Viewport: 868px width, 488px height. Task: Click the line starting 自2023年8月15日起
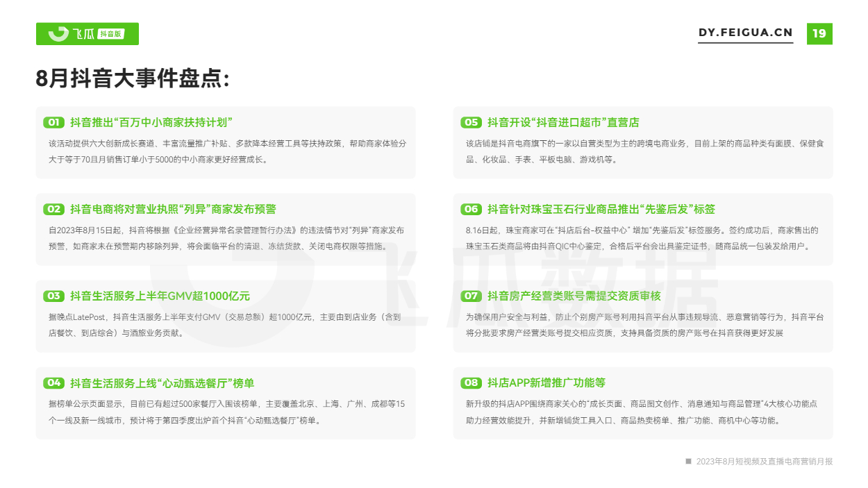coord(226,230)
